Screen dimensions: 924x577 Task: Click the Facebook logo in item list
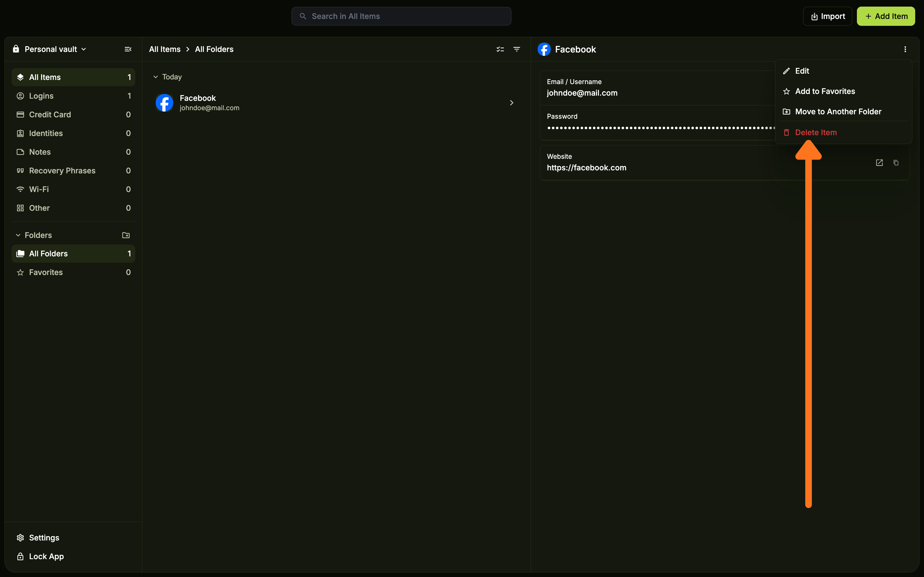[164, 103]
